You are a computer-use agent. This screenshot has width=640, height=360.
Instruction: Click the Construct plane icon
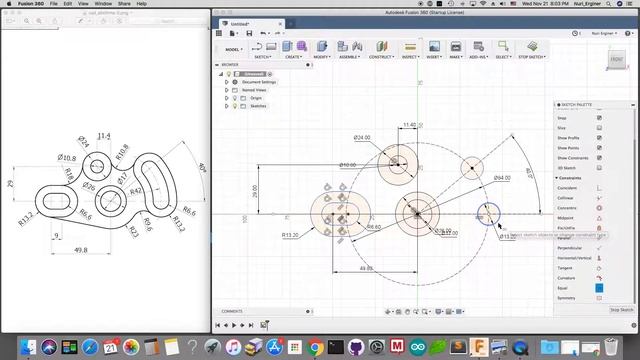tap(382, 47)
